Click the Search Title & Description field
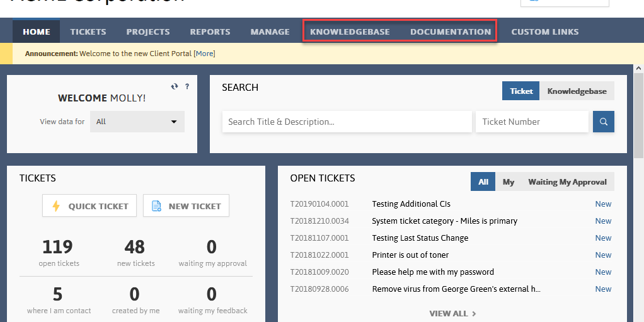644x322 pixels. pos(347,122)
